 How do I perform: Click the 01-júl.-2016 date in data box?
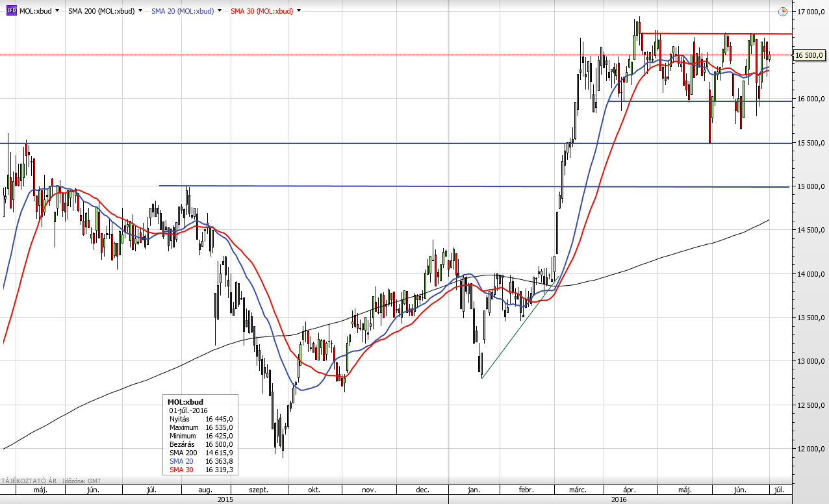(x=187, y=410)
